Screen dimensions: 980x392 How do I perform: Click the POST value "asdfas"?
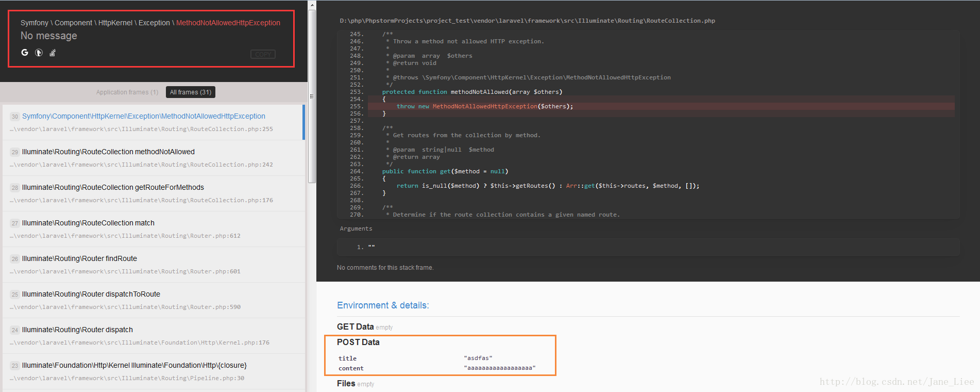[478, 358]
